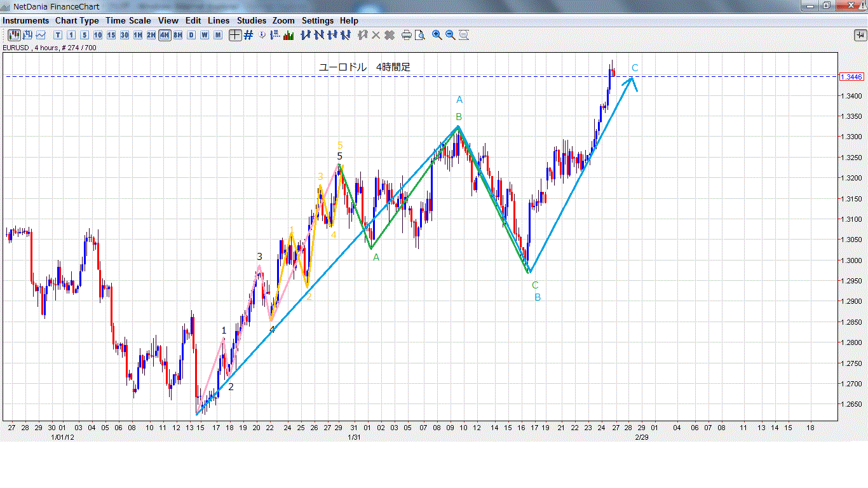
Task: Click the reset zoom icon
Action: pyautogui.click(x=464, y=35)
